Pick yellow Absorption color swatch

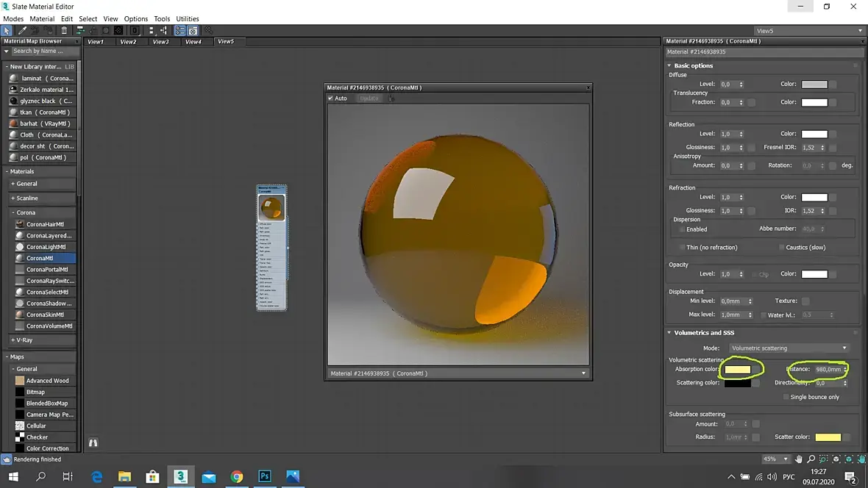[x=737, y=370]
